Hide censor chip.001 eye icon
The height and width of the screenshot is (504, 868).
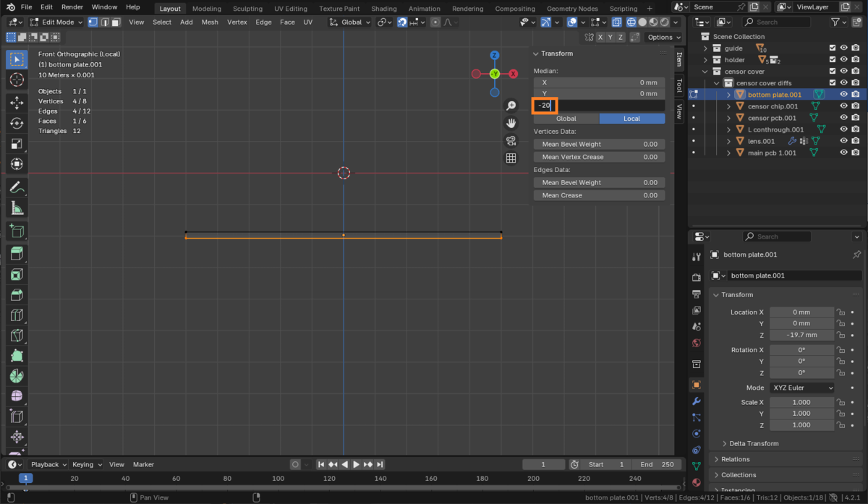(843, 106)
